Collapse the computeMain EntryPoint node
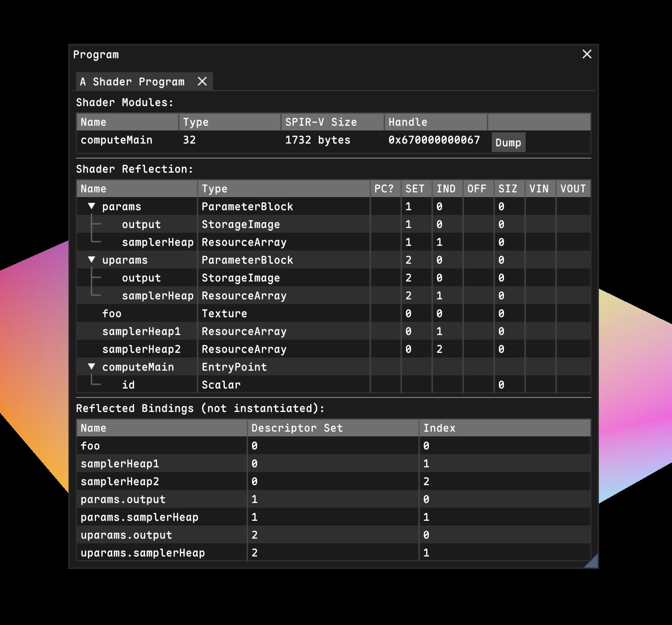 click(x=92, y=366)
